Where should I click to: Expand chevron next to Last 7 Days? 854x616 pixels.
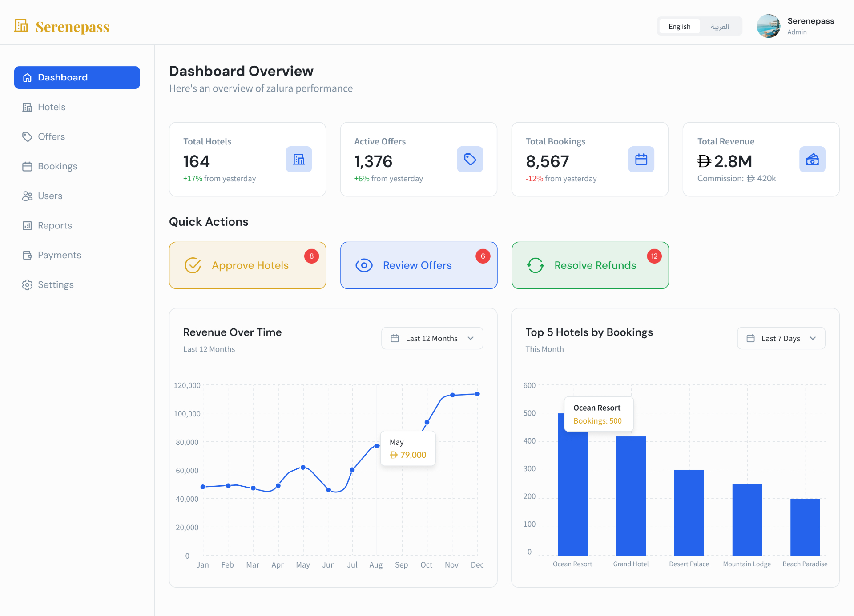(x=813, y=339)
